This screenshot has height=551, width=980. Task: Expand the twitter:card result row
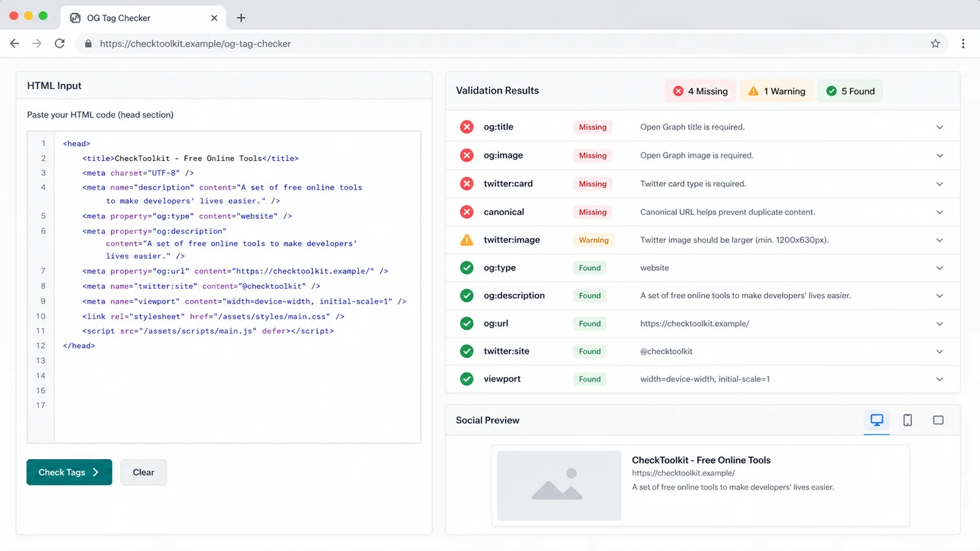coord(940,184)
